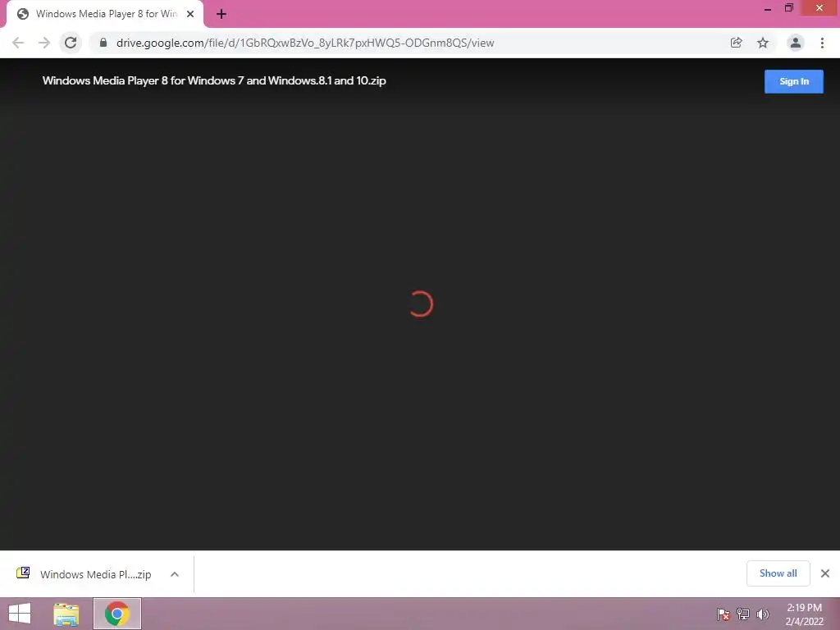Click Show all downloads
The image size is (840, 630).
click(778, 573)
